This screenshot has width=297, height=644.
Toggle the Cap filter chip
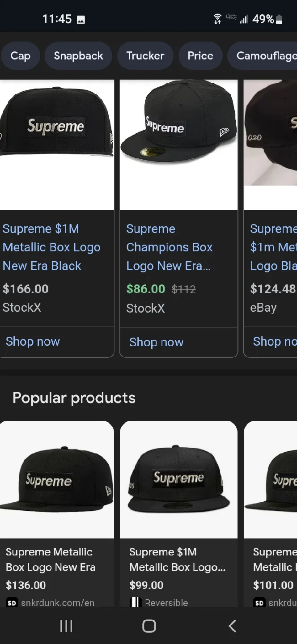point(20,55)
